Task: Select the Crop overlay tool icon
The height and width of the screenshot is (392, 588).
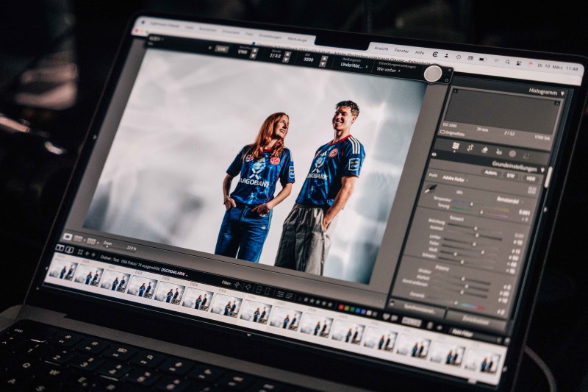Action: (x=470, y=148)
